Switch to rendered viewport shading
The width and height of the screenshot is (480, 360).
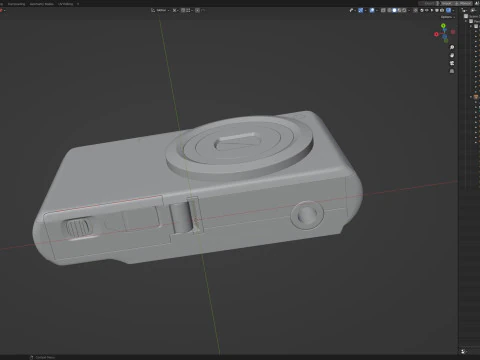point(404,10)
